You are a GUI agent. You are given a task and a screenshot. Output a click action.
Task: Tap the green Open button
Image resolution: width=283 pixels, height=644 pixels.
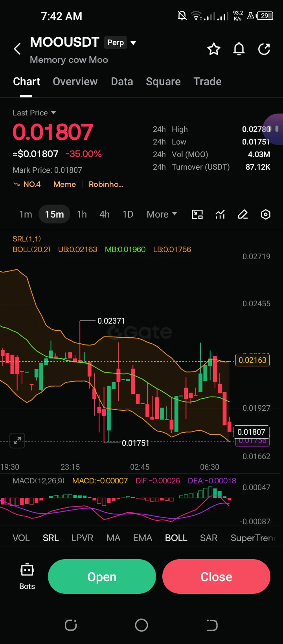click(102, 576)
